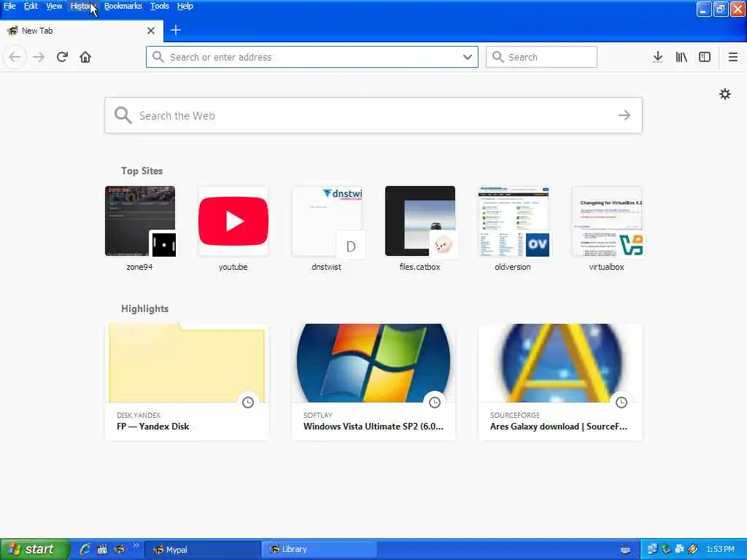Open the Library bookshelf icon in toolbar

[x=681, y=57]
